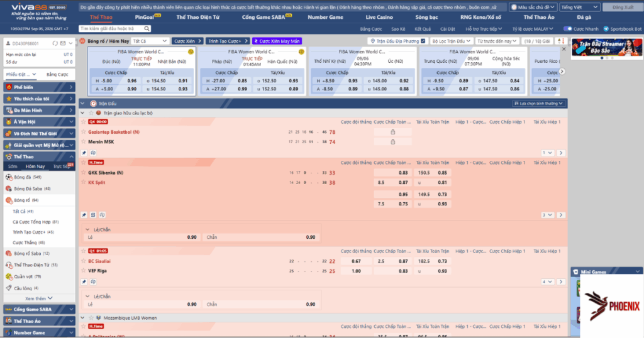Close the featured matches carousel

coord(563,49)
